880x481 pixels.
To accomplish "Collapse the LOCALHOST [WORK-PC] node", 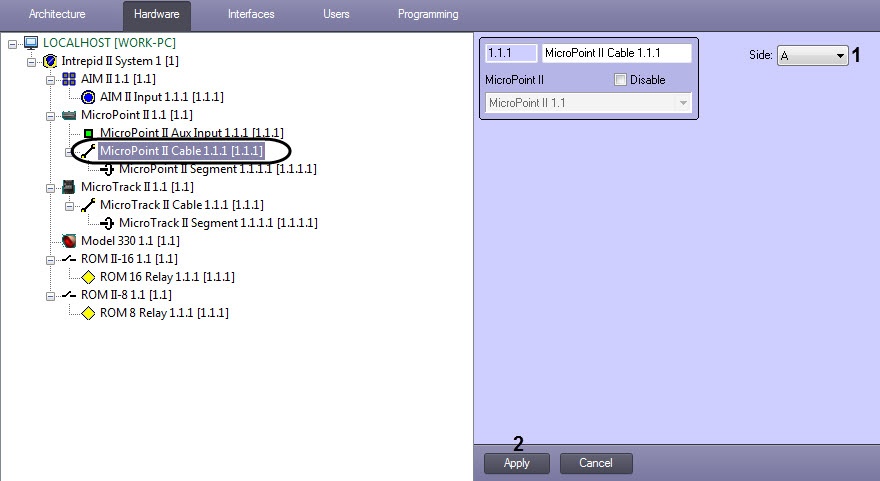I will (12, 44).
